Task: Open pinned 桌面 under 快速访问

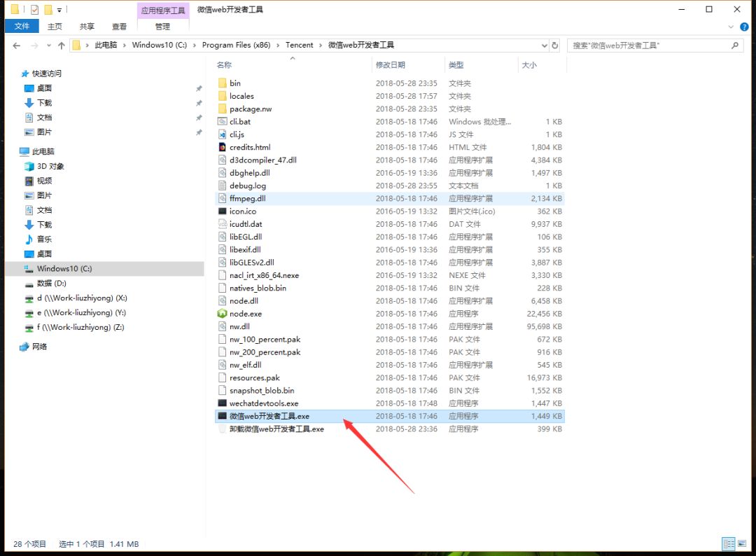Action: [44, 88]
